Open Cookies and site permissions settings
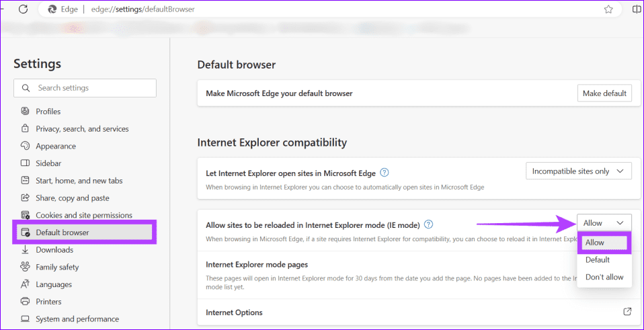 [85, 214]
